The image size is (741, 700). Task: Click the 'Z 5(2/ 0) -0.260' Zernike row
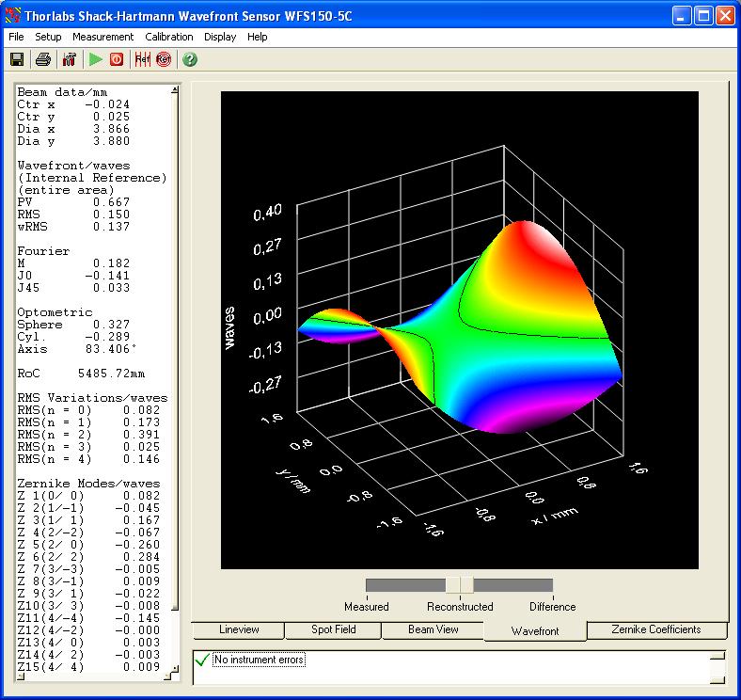(88, 545)
